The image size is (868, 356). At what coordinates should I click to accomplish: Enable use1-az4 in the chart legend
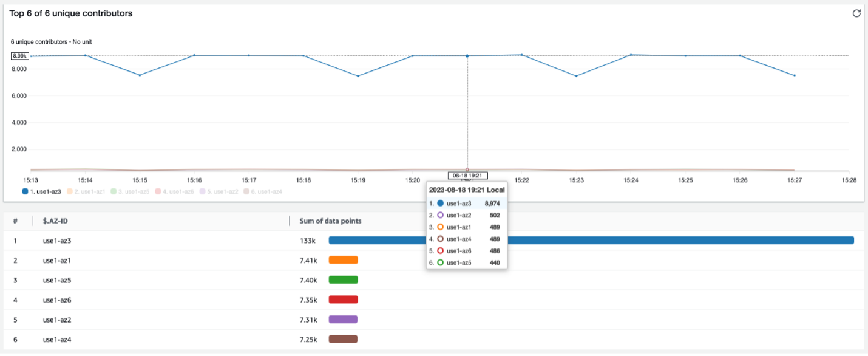click(263, 191)
